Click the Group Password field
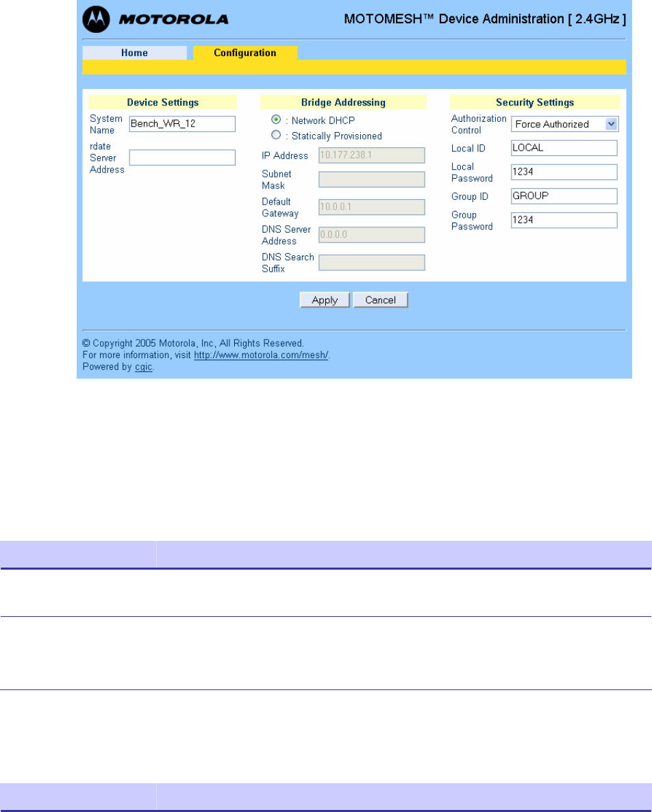652x812 pixels. point(564,220)
